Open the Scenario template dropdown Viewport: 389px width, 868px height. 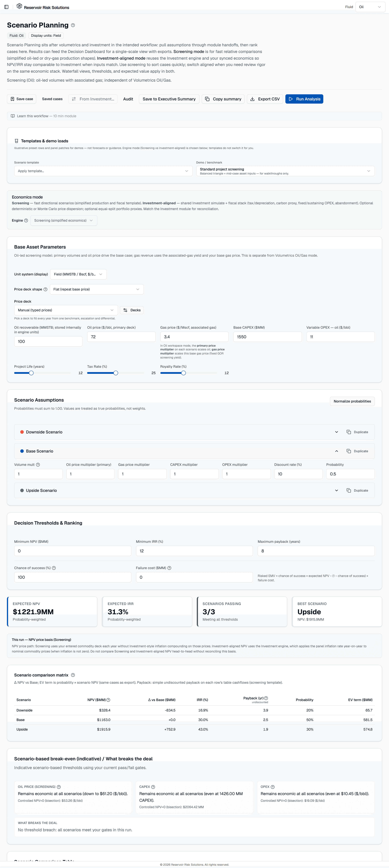(x=103, y=171)
